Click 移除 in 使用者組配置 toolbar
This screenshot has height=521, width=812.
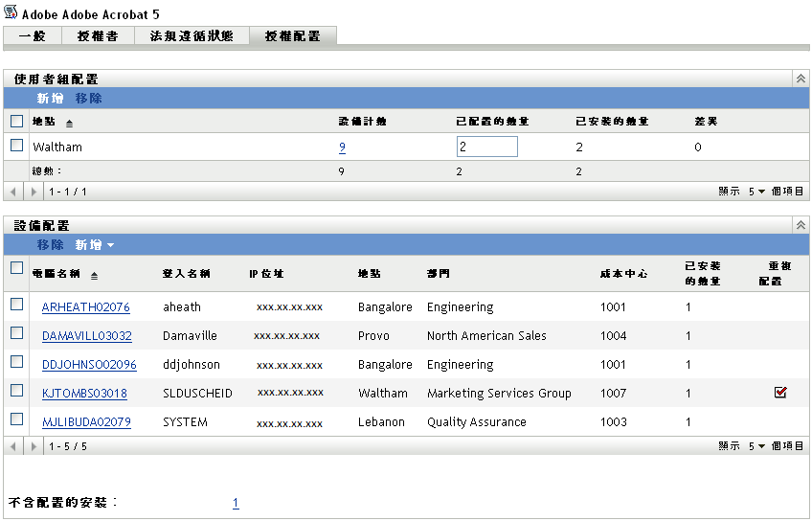click(x=88, y=98)
